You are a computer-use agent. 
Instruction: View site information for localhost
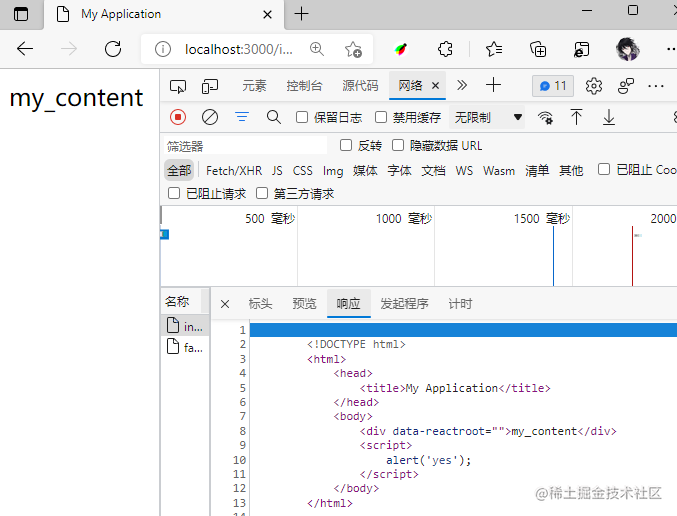click(163, 49)
